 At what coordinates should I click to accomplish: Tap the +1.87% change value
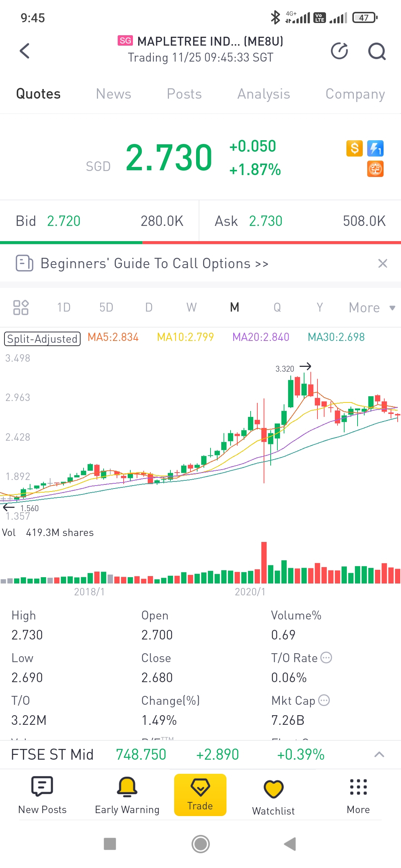(x=255, y=170)
